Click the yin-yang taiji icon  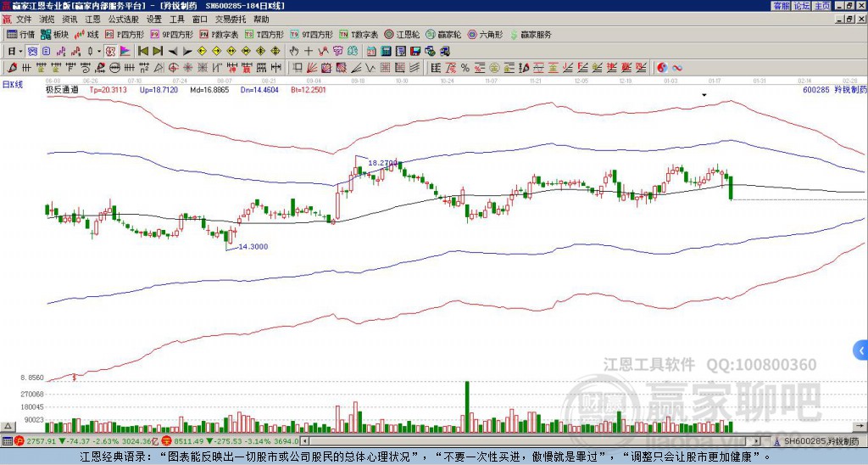tap(661, 68)
